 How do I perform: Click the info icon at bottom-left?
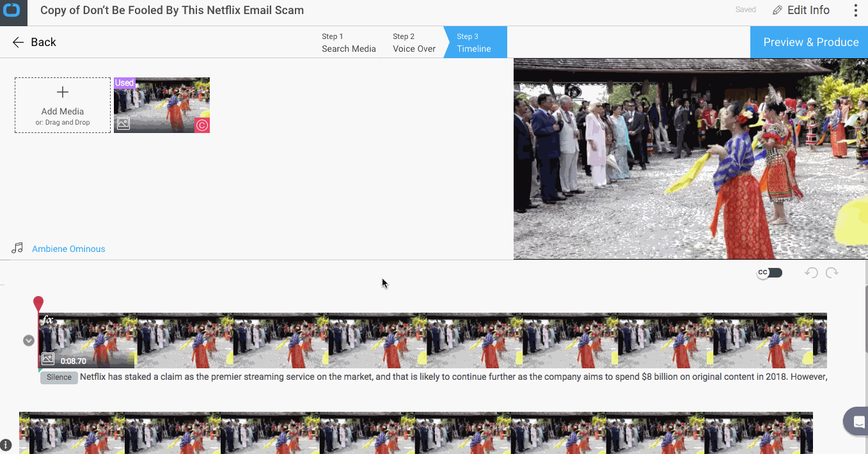[x=6, y=444]
